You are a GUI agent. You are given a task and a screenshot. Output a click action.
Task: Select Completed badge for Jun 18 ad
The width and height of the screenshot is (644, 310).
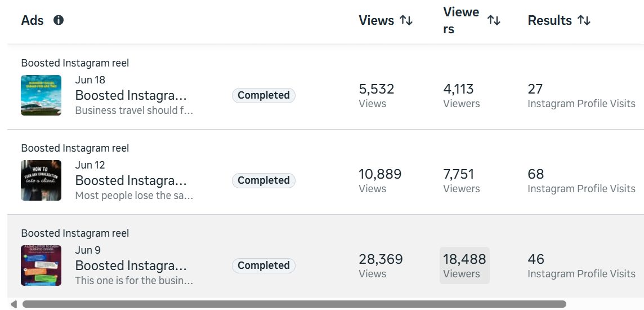coord(263,95)
